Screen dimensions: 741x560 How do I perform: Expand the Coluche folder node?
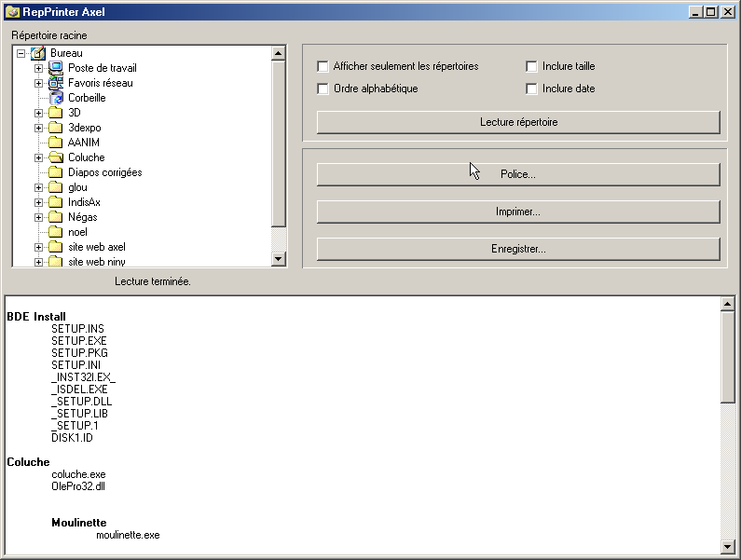coord(39,157)
